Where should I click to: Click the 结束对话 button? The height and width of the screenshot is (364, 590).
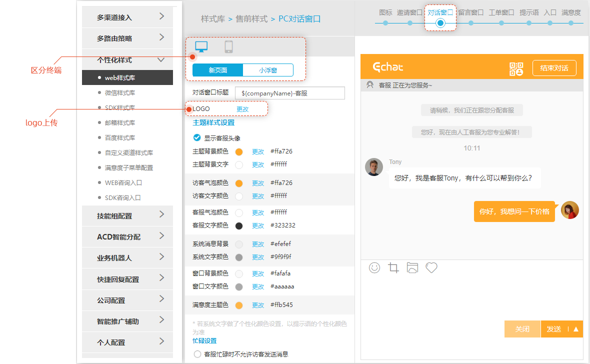pos(554,68)
